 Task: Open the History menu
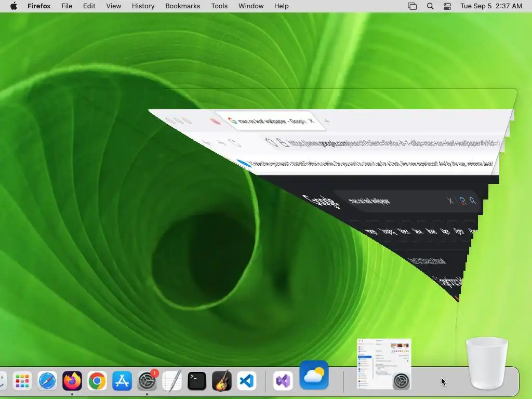pos(143,6)
